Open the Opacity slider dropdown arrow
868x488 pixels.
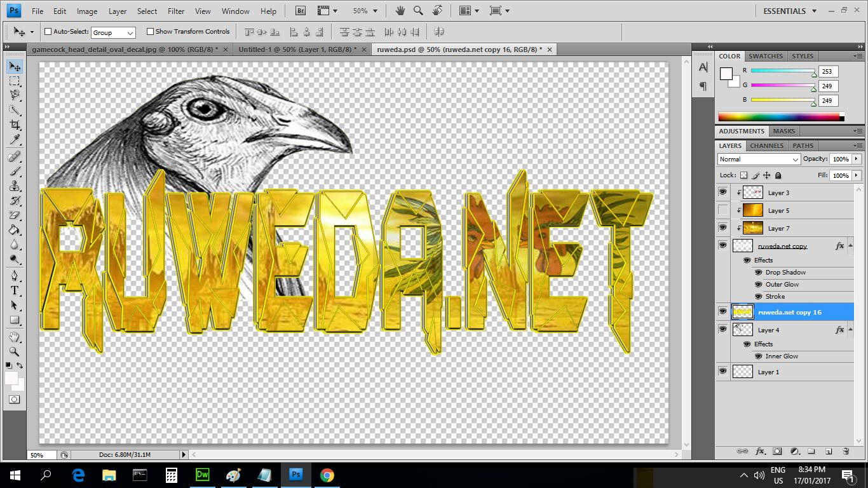click(857, 159)
